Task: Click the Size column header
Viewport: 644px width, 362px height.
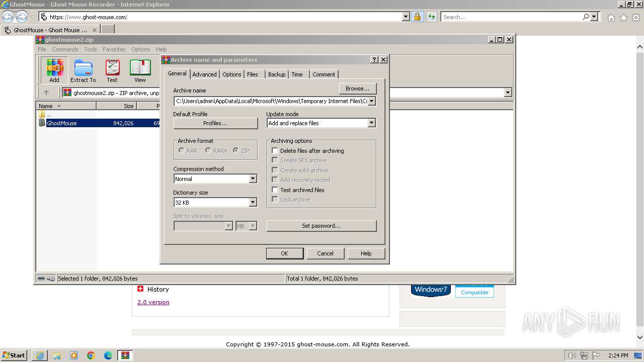Action: click(117, 106)
